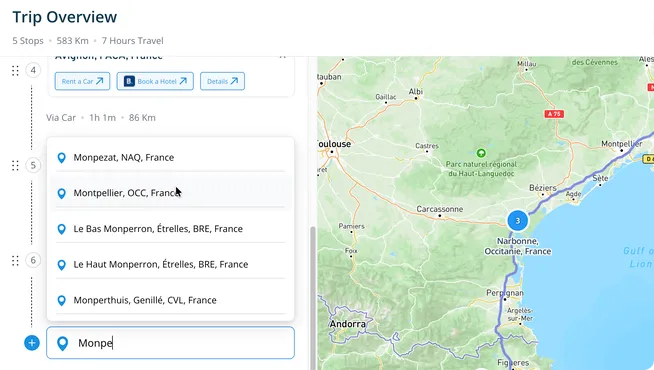The width and height of the screenshot is (654, 370).
Task: Click the Book a Hotel button
Action: click(x=155, y=81)
